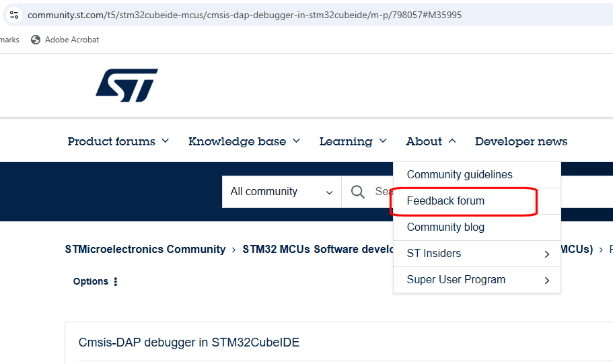The height and width of the screenshot is (364, 613).
Task: Select Community blog menu entry
Action: point(477,227)
